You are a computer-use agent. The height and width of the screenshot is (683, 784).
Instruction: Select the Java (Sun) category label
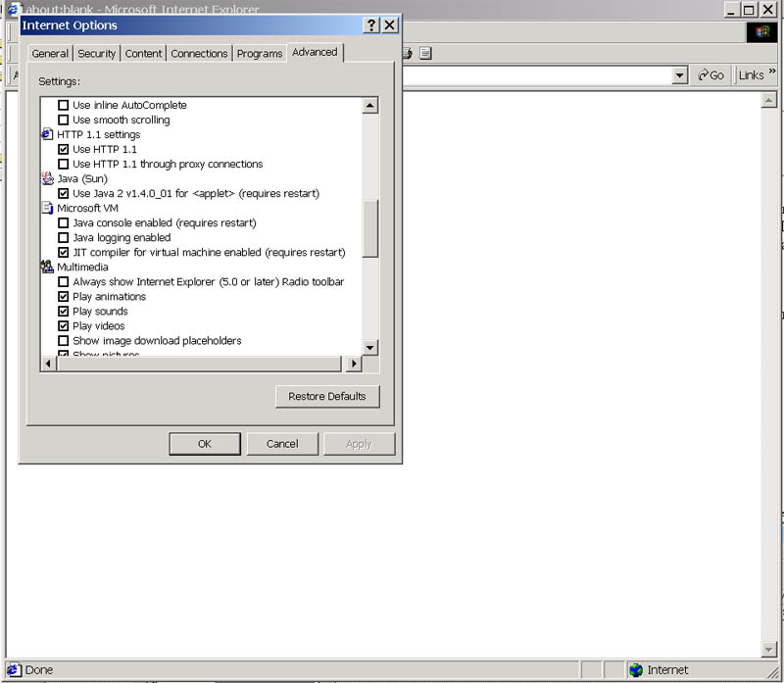82,178
